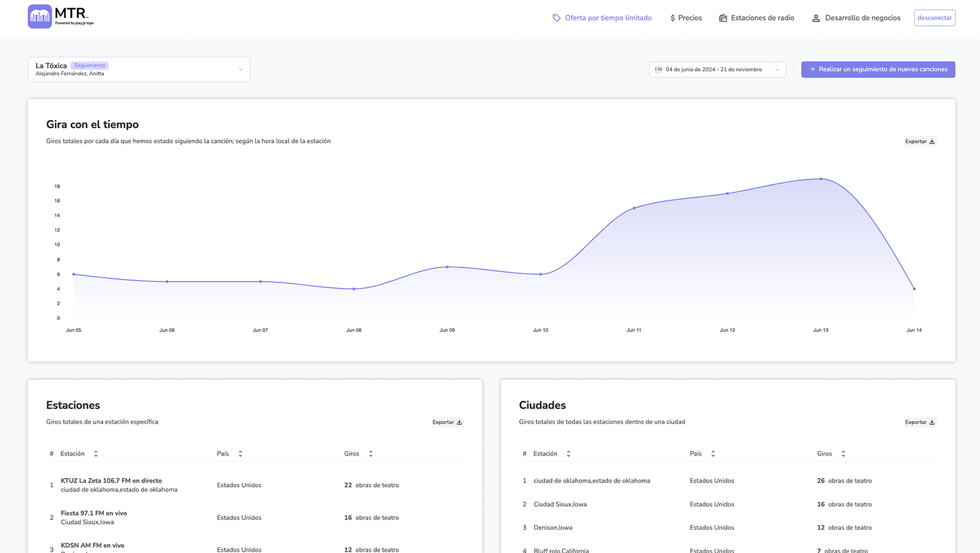The image size is (980, 553).
Task: Open the Precios menu item
Action: (686, 18)
